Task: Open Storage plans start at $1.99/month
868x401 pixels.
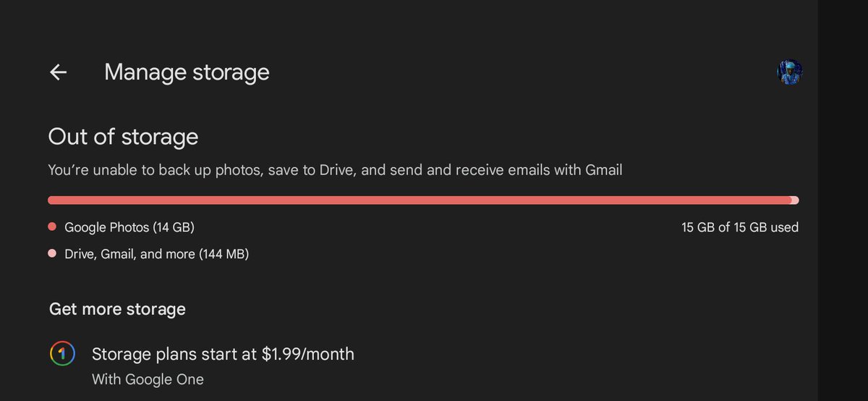Action: coord(223,354)
